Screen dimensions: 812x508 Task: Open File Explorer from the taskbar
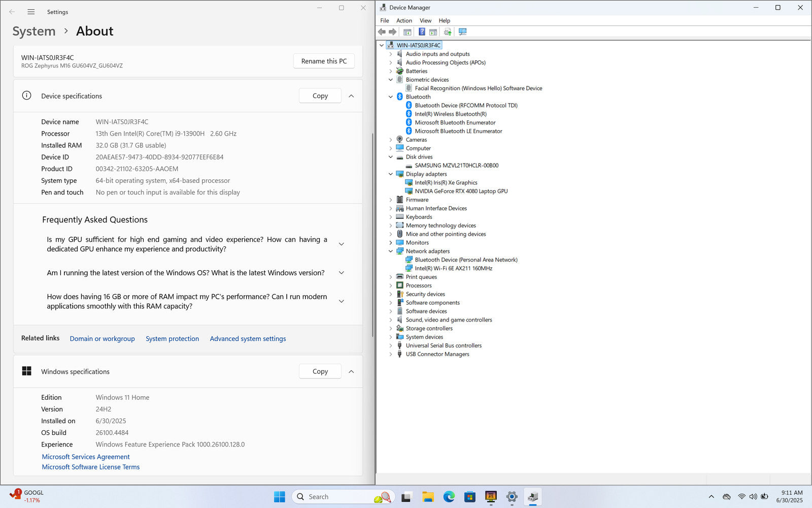pos(428,497)
